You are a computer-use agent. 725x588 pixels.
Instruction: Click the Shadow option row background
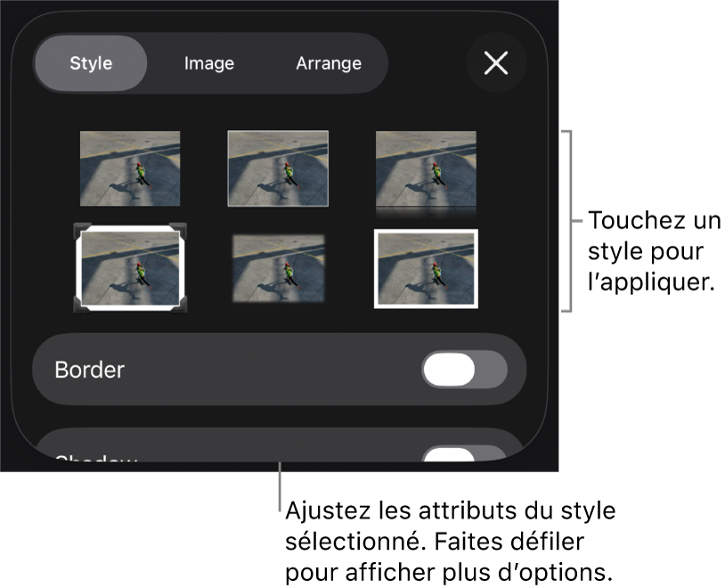click(280, 445)
